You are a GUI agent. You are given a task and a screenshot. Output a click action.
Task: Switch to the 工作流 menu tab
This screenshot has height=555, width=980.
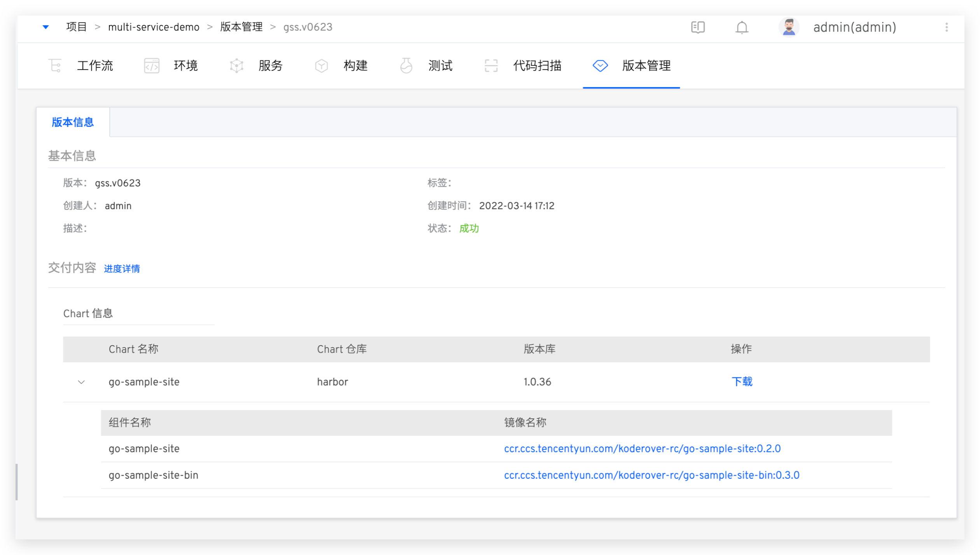click(95, 65)
